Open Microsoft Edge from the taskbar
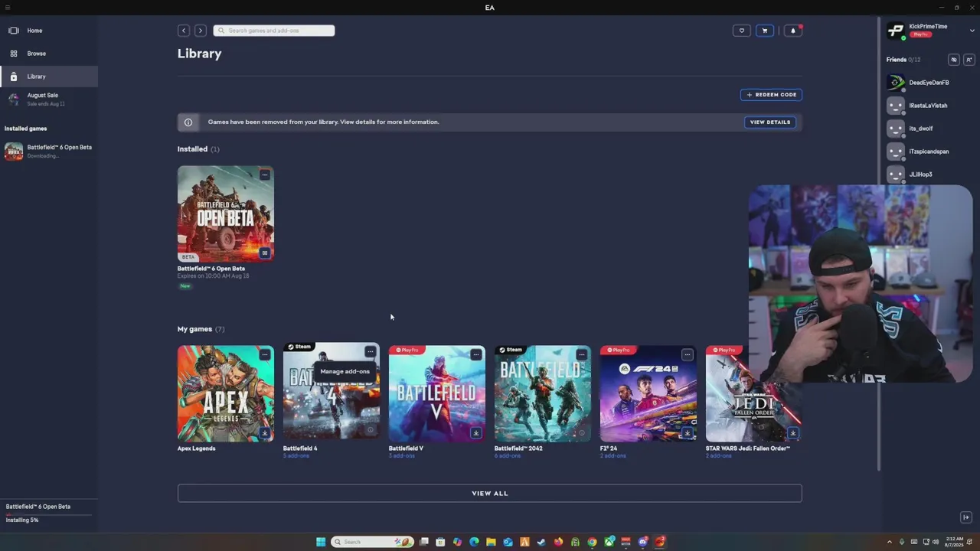 click(474, 542)
